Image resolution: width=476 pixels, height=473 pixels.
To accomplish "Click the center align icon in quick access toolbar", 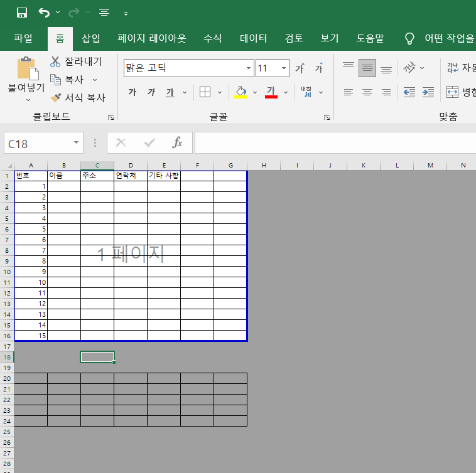I will click(104, 13).
